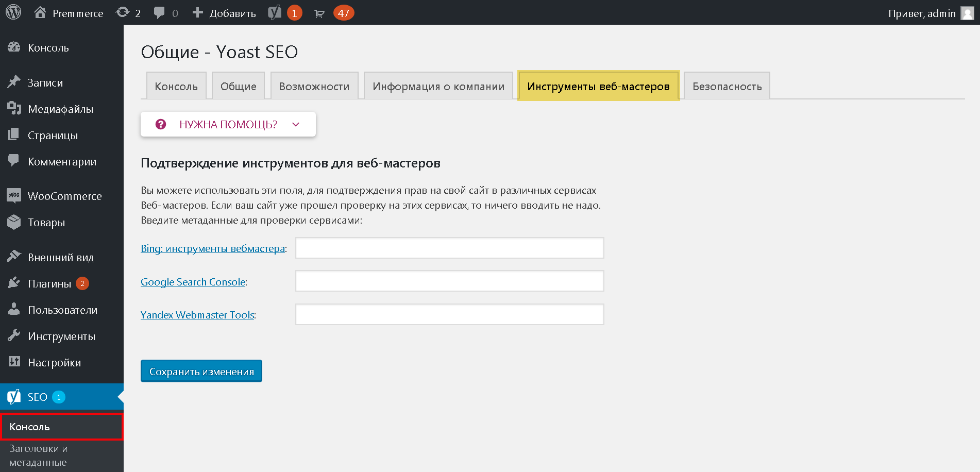Follow the Google Search Console link

coord(193,282)
